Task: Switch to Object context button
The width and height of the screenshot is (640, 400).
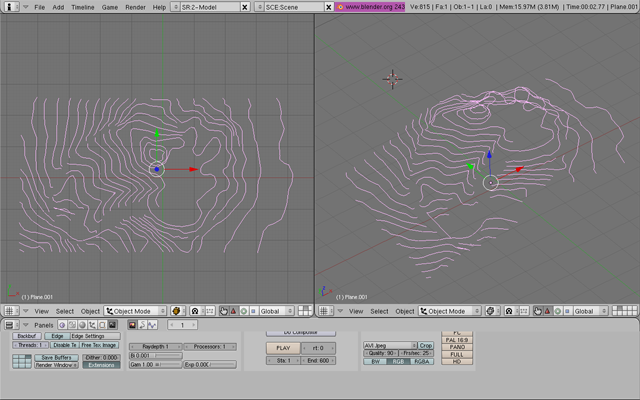Action: pos(92,325)
